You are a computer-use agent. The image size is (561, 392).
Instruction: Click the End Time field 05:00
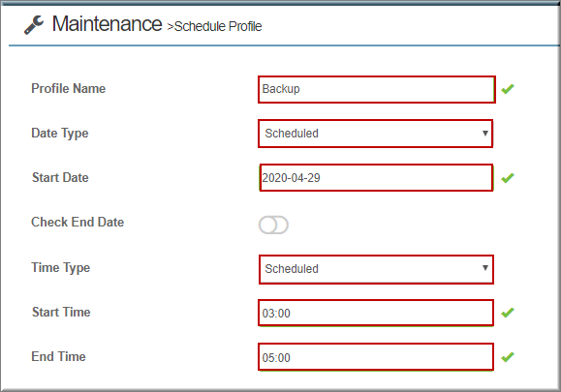coord(376,357)
